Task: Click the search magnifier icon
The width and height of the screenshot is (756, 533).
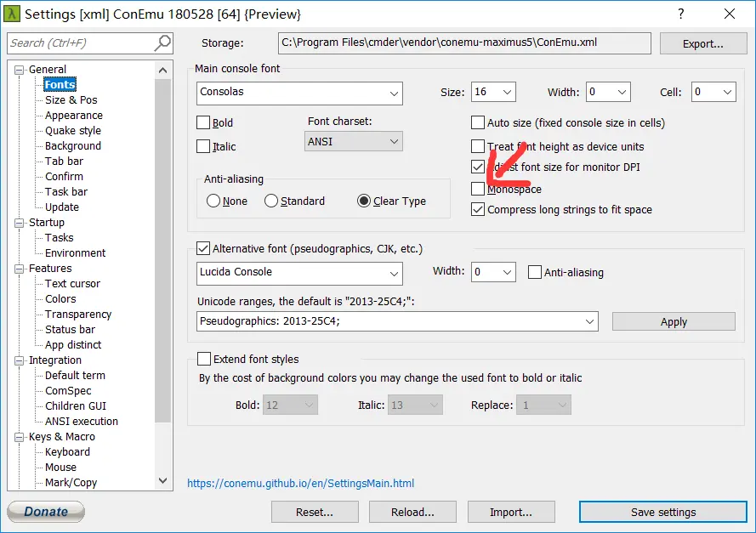Action: [162, 43]
